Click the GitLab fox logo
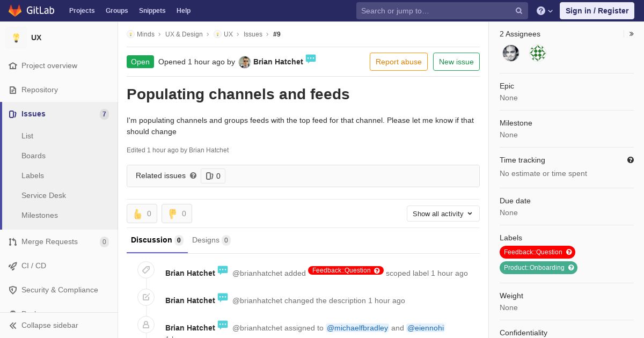The width and height of the screenshot is (644, 338). (x=15, y=10)
